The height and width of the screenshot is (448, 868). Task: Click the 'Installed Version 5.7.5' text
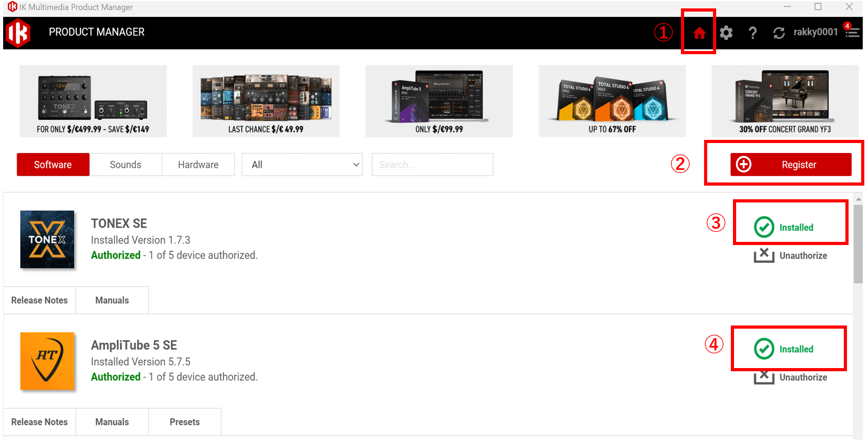[x=140, y=362]
